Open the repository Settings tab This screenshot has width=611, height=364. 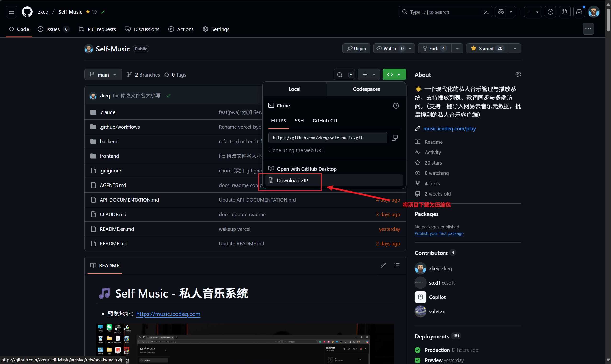(216, 29)
